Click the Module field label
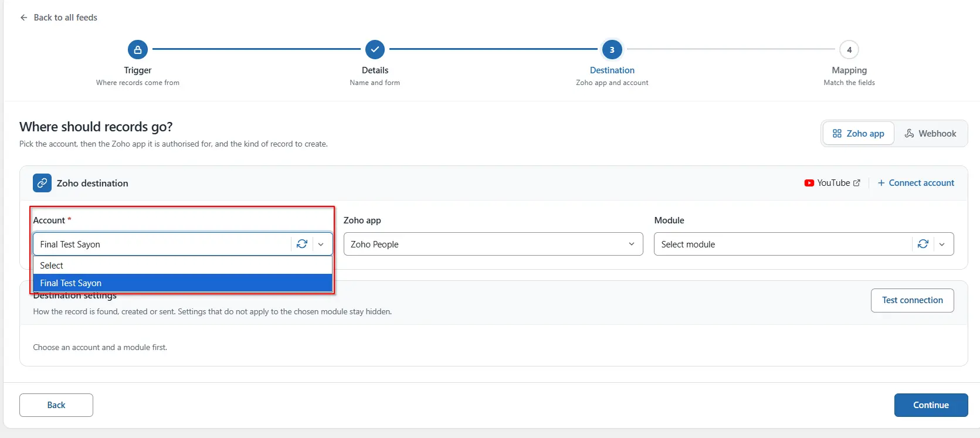980x438 pixels. coord(669,220)
